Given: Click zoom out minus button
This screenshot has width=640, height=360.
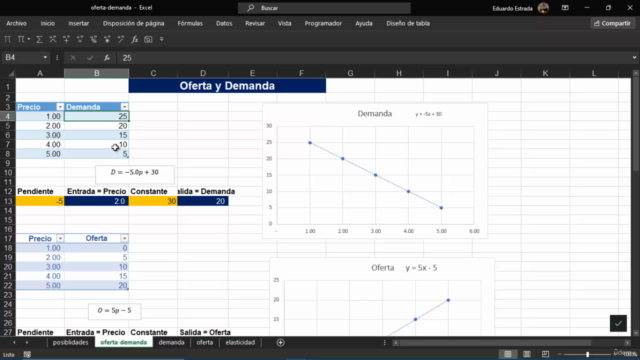Looking at the screenshot, I should (x=559, y=354).
